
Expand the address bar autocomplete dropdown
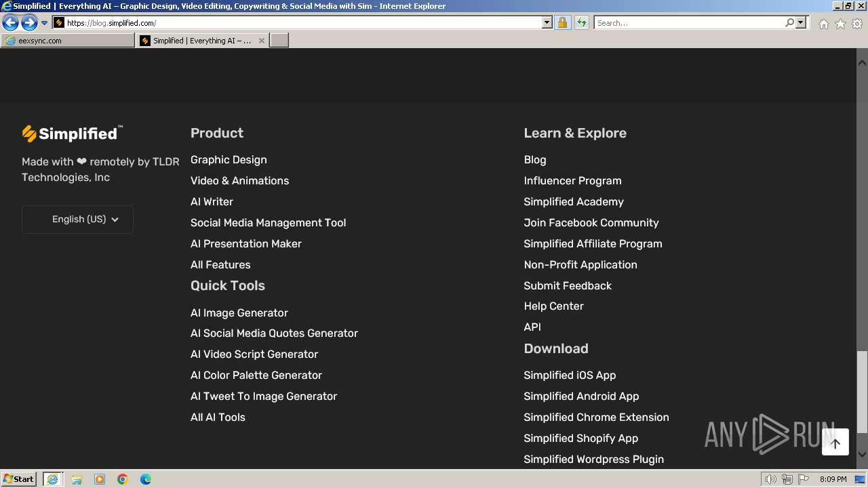(547, 23)
